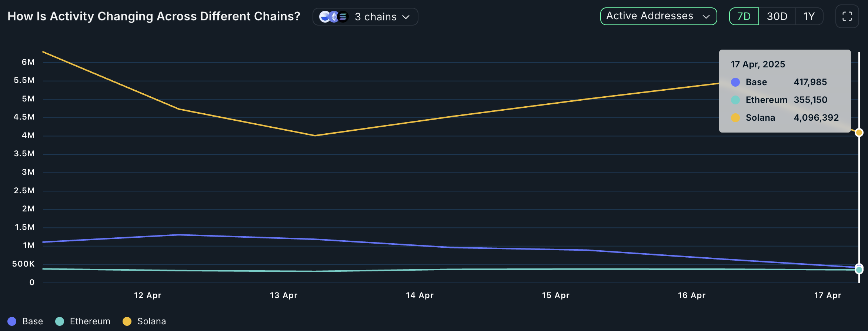Click the Solana dot in tooltip
The width and height of the screenshot is (868, 331).
point(735,118)
